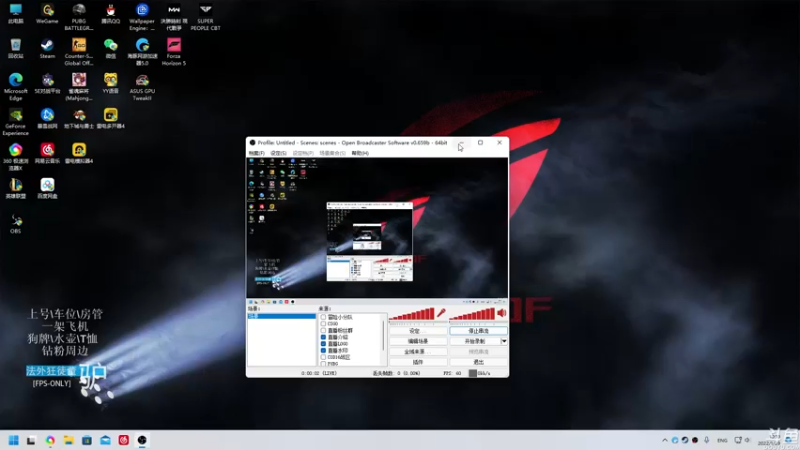The width and height of the screenshot is (800, 450).
Task: Open the League of Legends desktop icon
Action: tap(15, 188)
